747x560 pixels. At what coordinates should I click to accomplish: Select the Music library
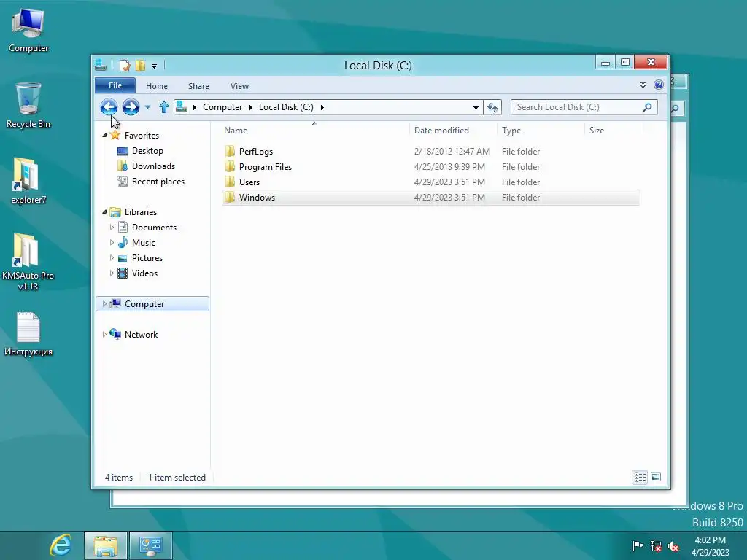click(x=144, y=243)
